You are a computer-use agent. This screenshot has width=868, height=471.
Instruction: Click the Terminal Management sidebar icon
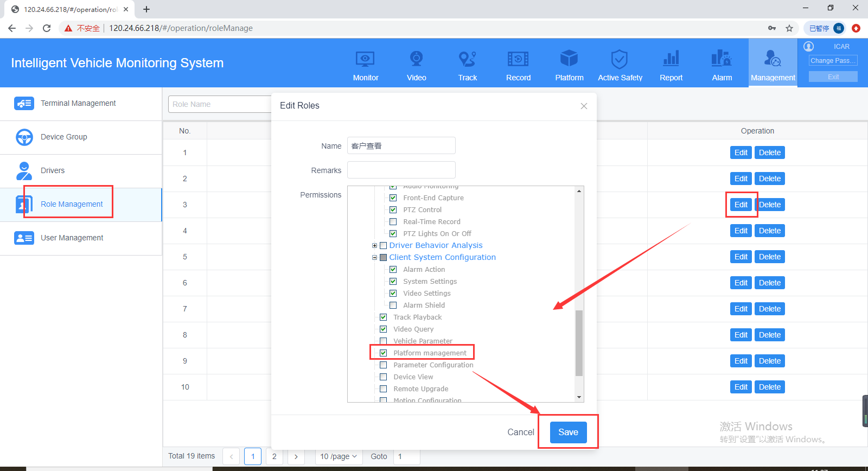(24, 103)
